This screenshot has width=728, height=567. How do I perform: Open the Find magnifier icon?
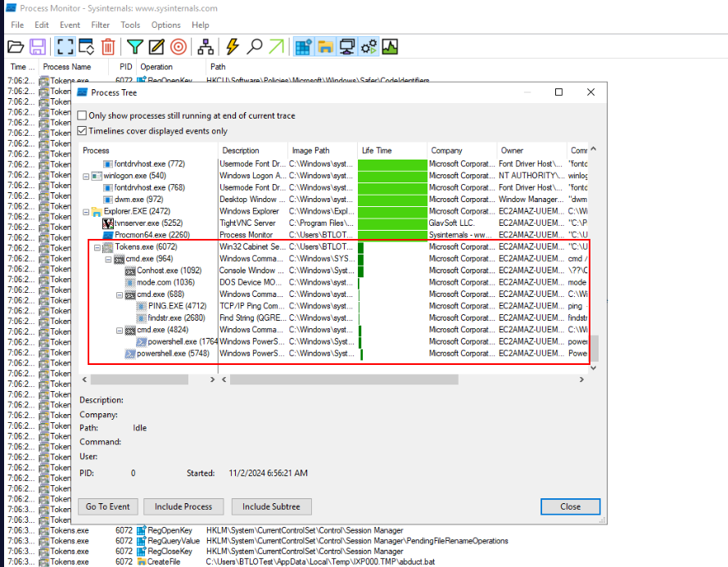[255, 47]
